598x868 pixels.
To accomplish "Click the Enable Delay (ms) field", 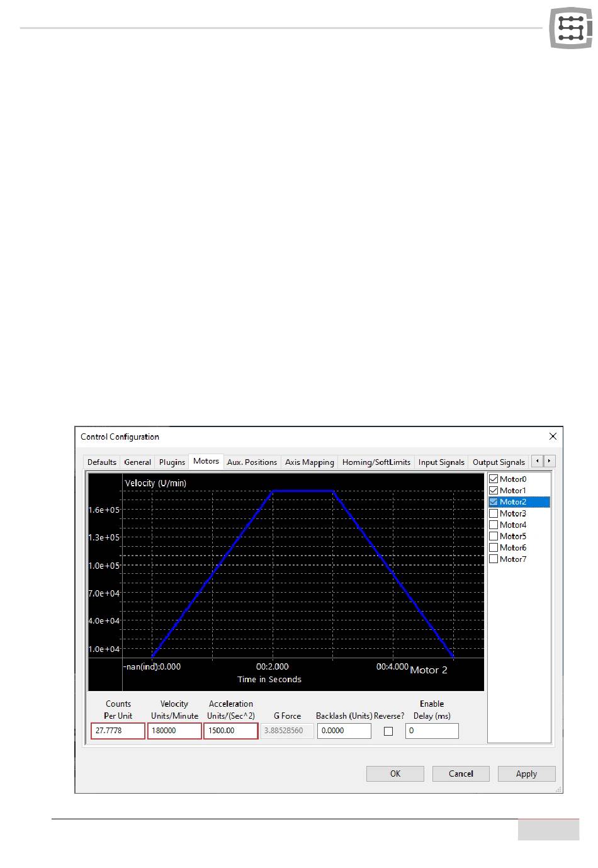I will coord(432,731).
